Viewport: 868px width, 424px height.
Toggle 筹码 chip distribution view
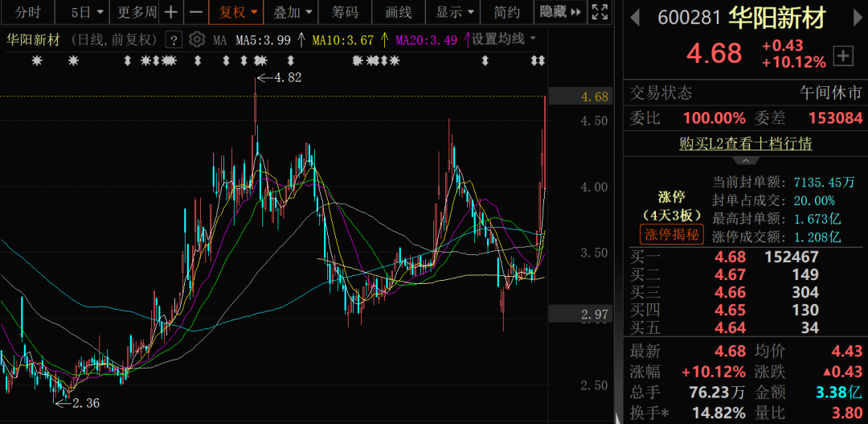tap(346, 12)
